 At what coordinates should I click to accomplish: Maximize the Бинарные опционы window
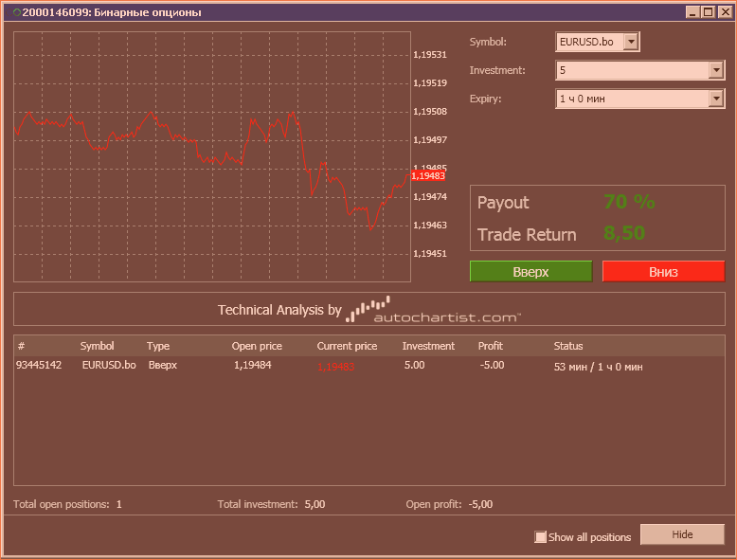709,12
